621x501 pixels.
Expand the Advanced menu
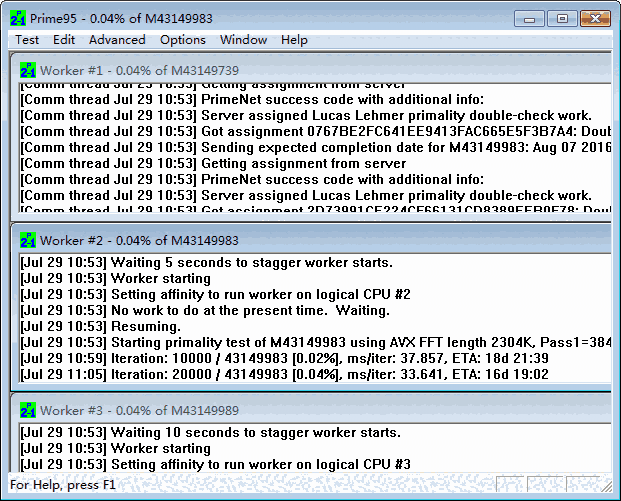[x=117, y=40]
